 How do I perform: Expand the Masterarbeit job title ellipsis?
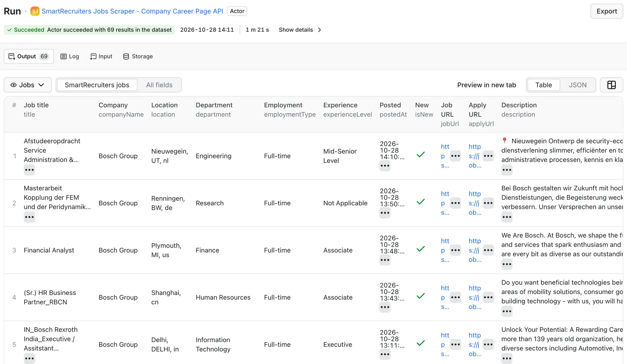click(x=29, y=217)
